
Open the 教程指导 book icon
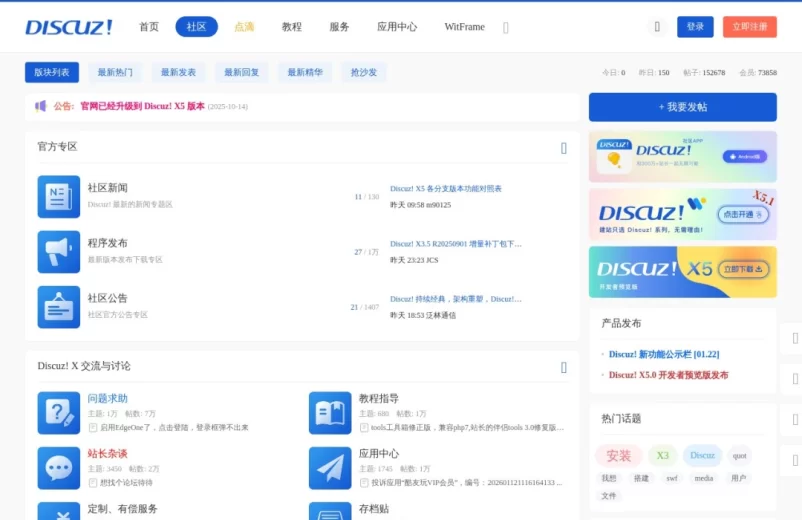330,413
